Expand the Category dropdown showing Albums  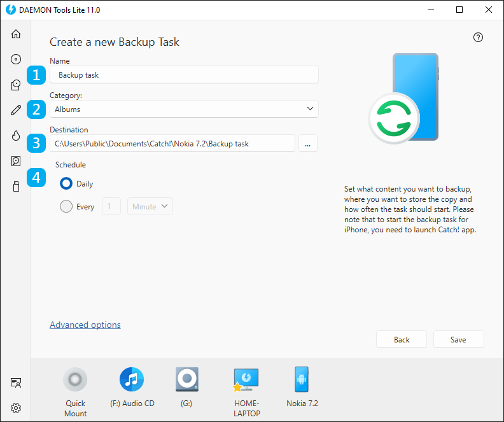point(184,109)
